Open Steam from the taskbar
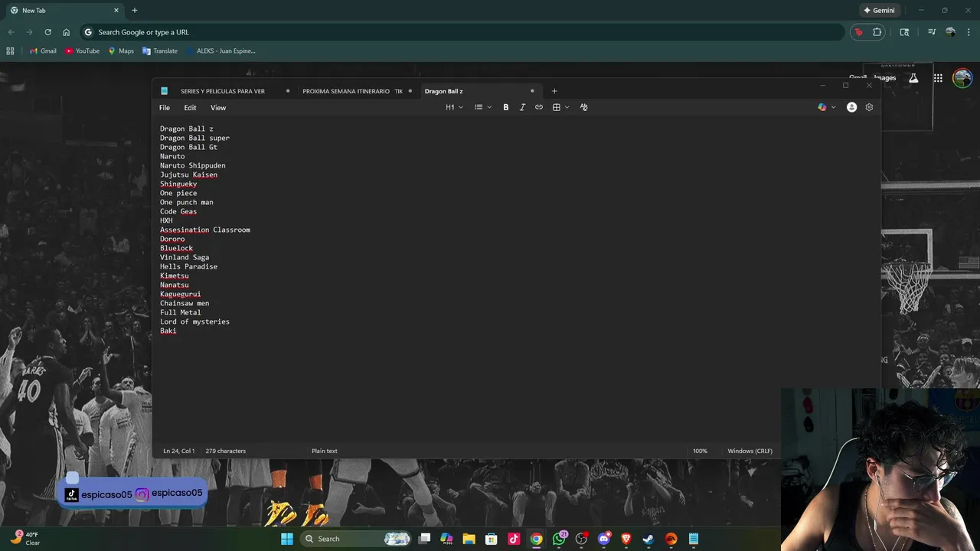Screen dimensions: 980x551 [x=648, y=539]
